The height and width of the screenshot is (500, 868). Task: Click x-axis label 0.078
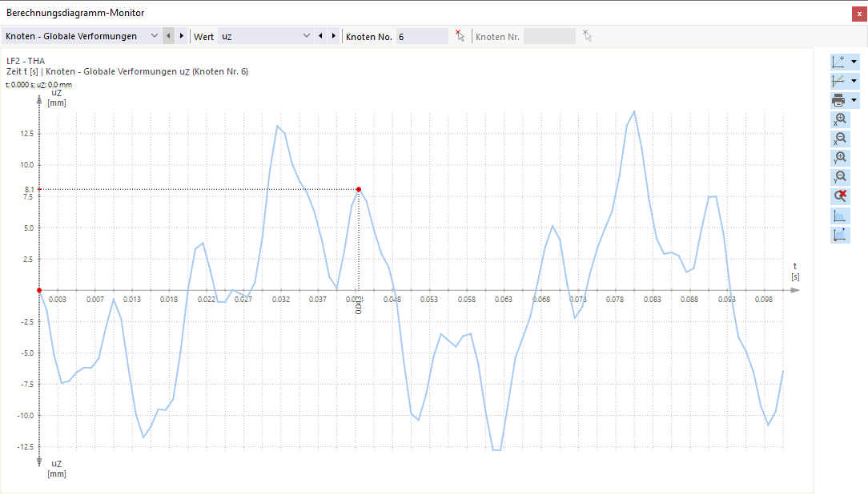(615, 300)
